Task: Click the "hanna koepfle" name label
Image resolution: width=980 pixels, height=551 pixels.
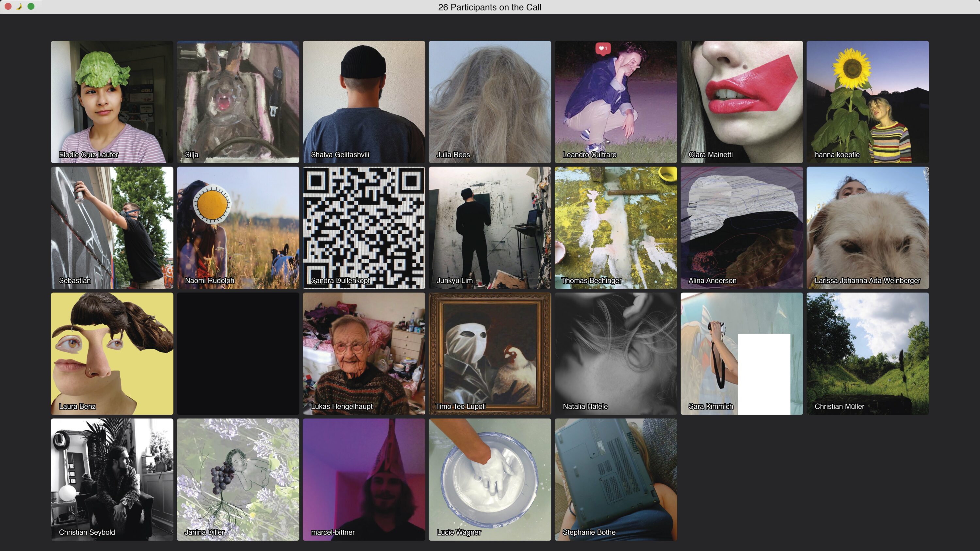Action: [837, 155]
